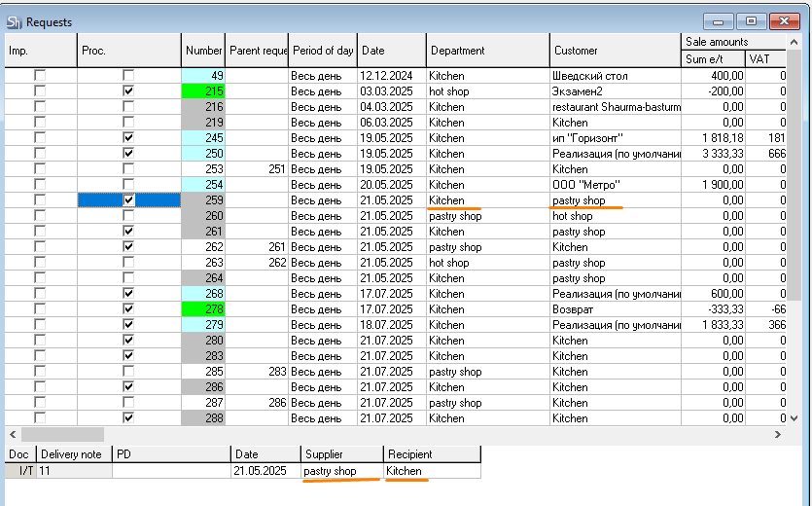Image resolution: width=812 pixels, height=506 pixels.
Task: Click the horizontal scrollbar right arrow
Action: (777, 435)
